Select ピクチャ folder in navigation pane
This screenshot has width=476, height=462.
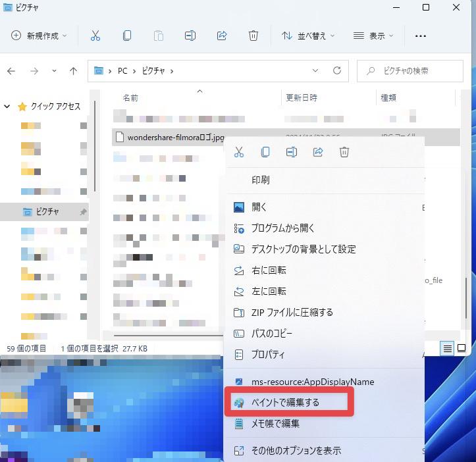point(44,211)
